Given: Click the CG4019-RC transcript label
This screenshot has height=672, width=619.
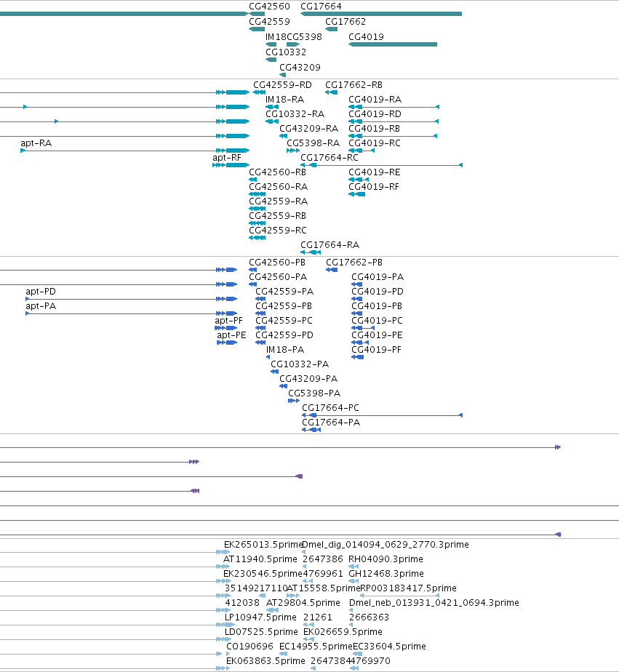Looking at the screenshot, I should coord(375,143).
